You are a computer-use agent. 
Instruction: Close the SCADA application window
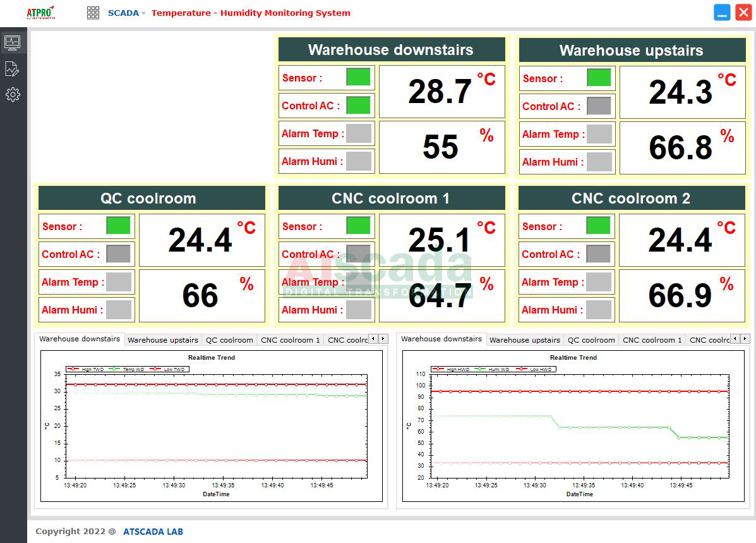743,13
